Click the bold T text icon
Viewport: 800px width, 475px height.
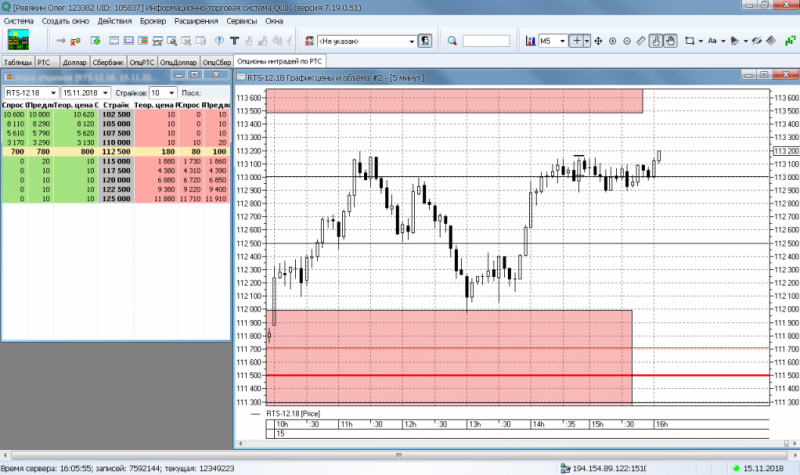pos(234,40)
